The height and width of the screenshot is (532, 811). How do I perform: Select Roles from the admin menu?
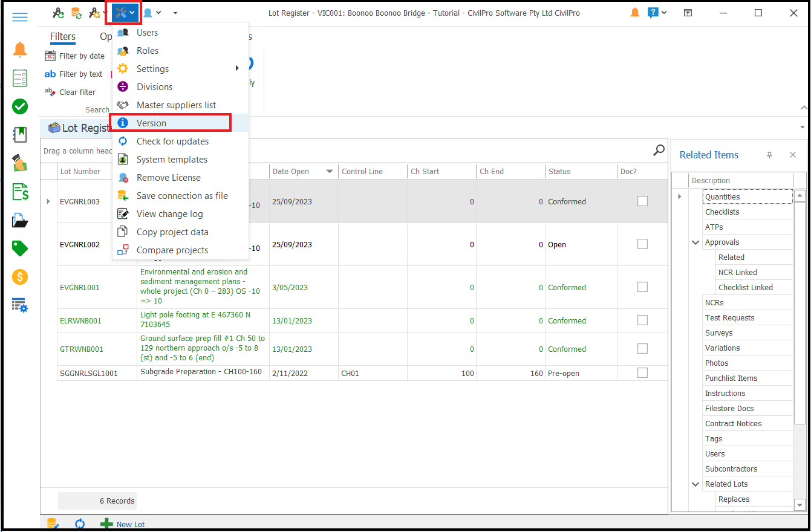pos(180,51)
